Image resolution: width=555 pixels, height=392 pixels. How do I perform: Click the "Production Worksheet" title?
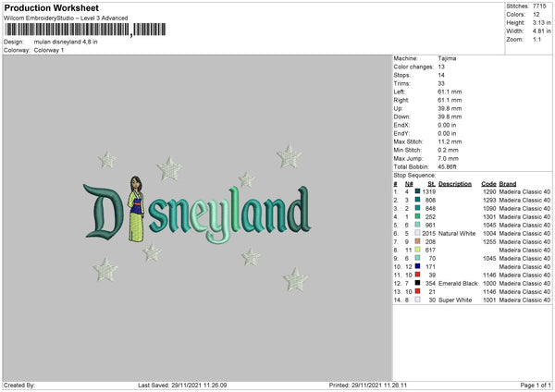[x=51, y=7]
